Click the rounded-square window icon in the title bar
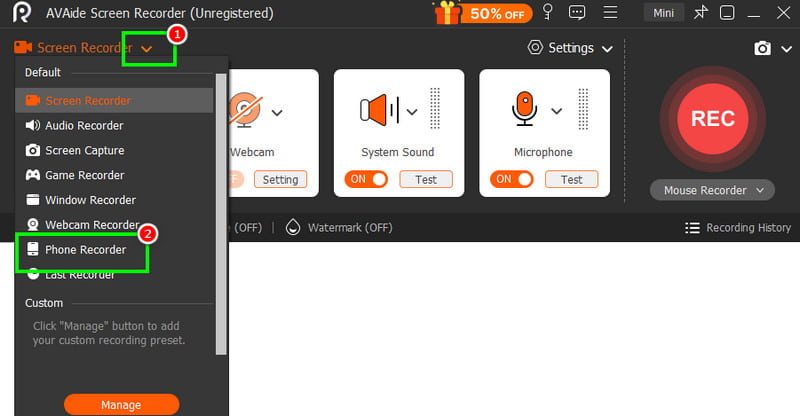The height and width of the screenshot is (416, 800). tap(727, 13)
